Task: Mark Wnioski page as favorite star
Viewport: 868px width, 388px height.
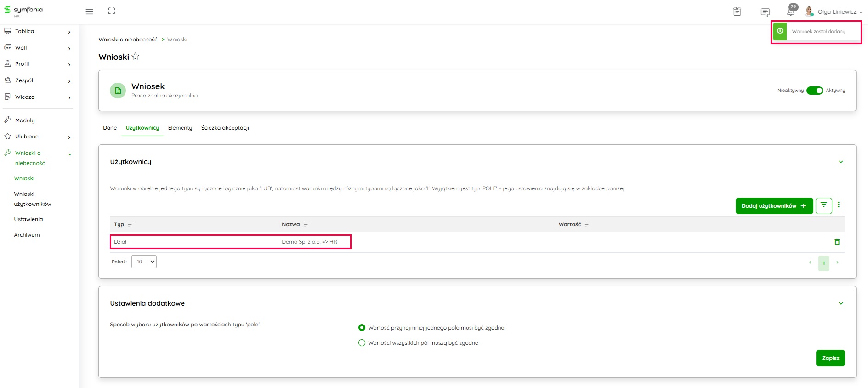Action: (136, 57)
